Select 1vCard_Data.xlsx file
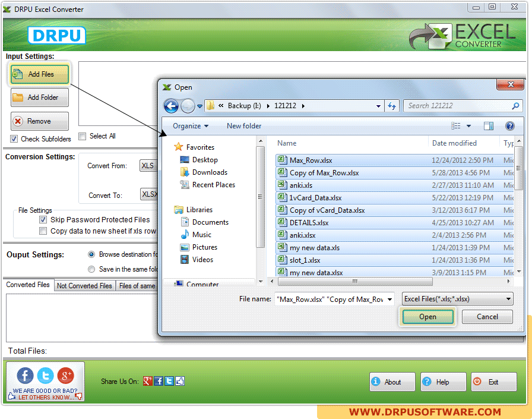The image size is (532, 419). click(x=394, y=198)
